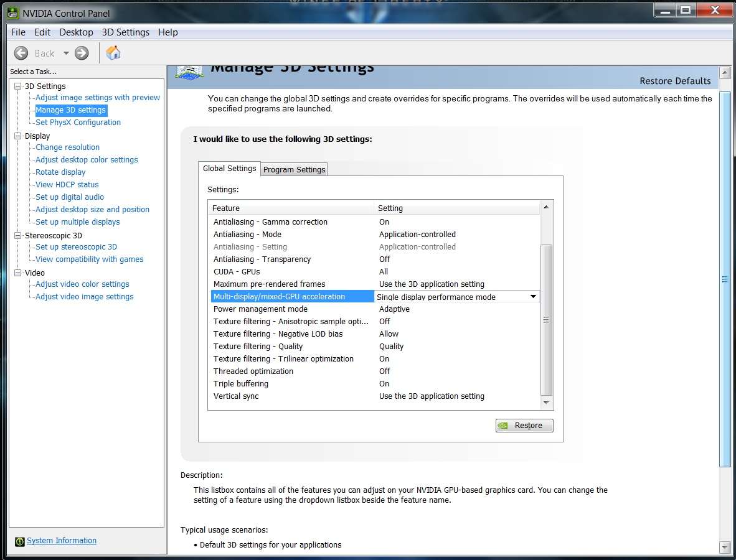Screen dimensions: 736x560
Task: Open the Back history dropdown arrow
Action: pos(66,53)
